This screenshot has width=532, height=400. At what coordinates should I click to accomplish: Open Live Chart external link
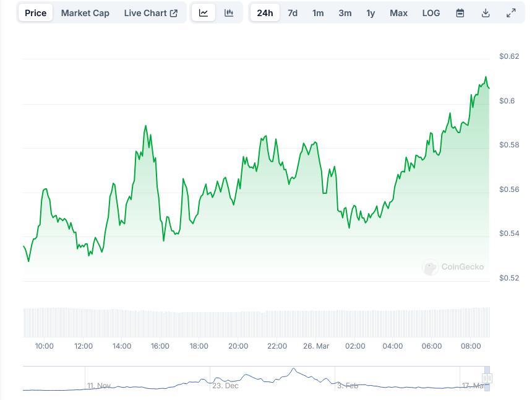(x=150, y=13)
